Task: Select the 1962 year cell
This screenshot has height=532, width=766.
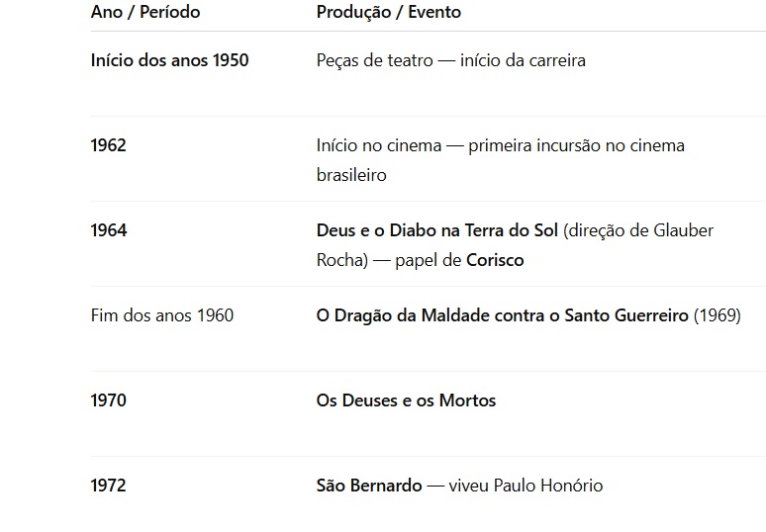Action: click(108, 145)
